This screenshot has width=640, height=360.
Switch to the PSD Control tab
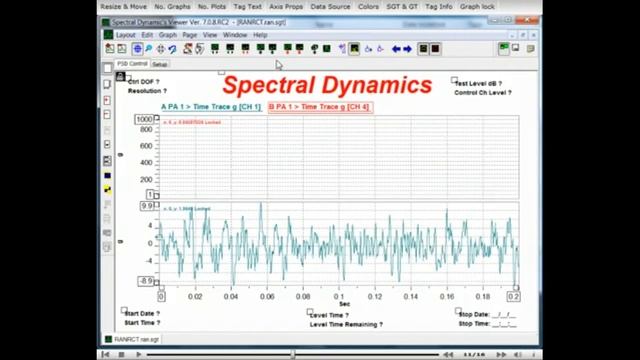tap(132, 64)
